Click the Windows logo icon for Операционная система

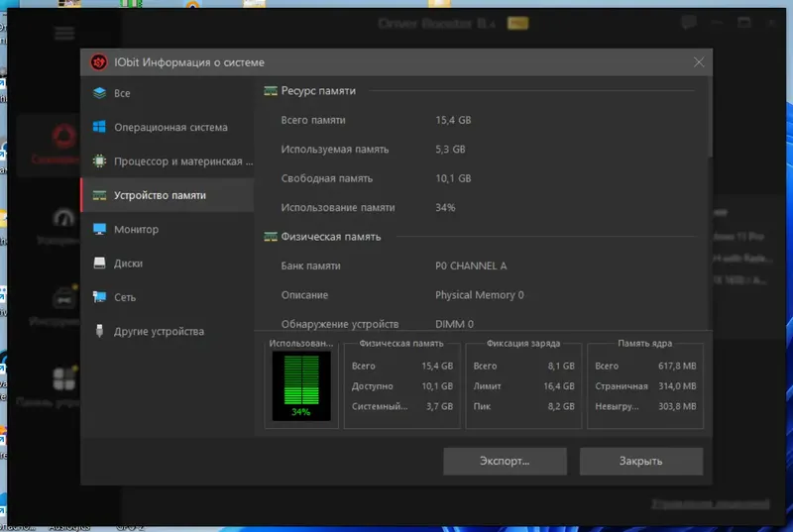click(x=100, y=127)
